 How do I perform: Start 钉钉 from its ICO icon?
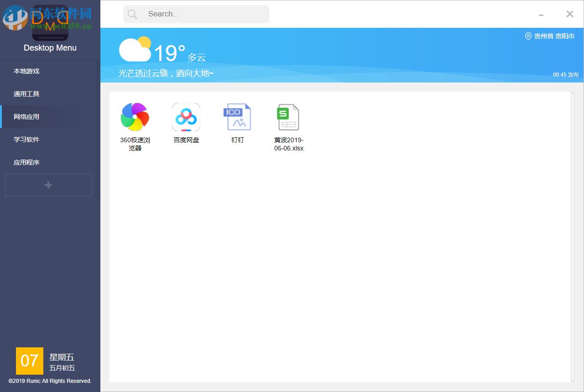(x=238, y=117)
